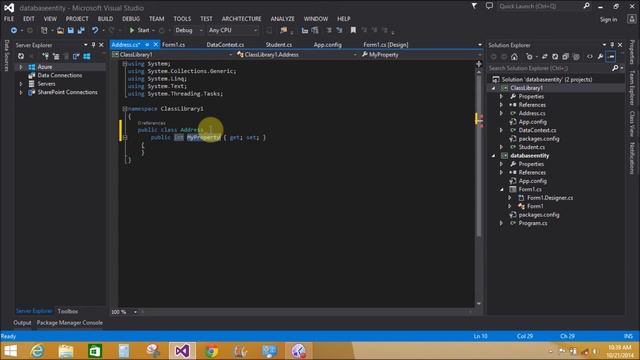Open feedback speech bubble icon in title bar
This screenshot has width=640, height=360.
click(x=489, y=6)
